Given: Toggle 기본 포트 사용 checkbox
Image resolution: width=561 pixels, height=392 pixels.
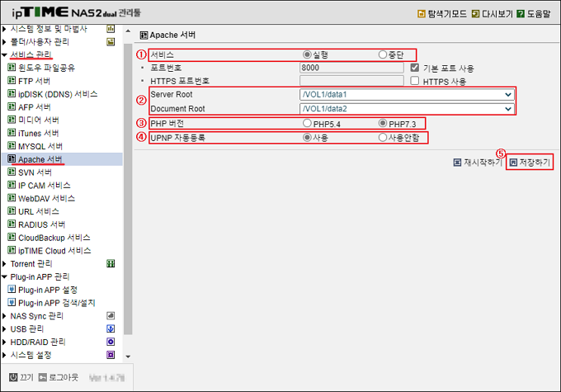Looking at the screenshot, I should 415,68.
